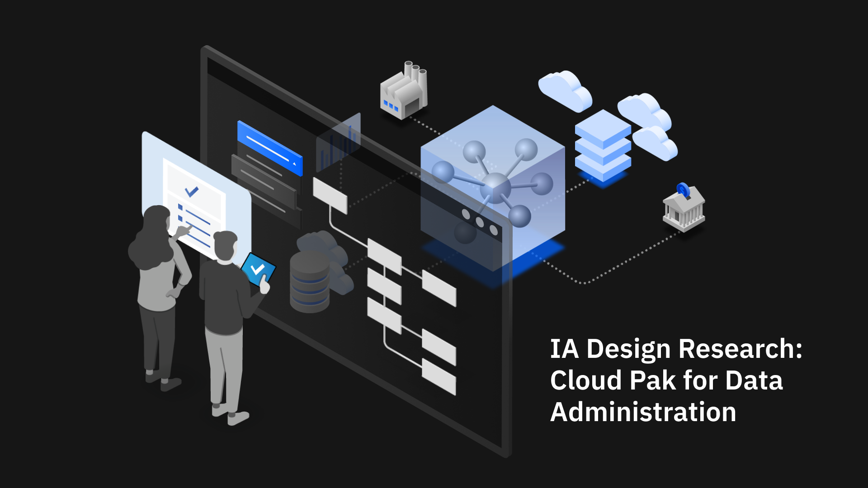Click the small caret on blue bar
The height and width of the screenshot is (488, 868).
tap(295, 164)
